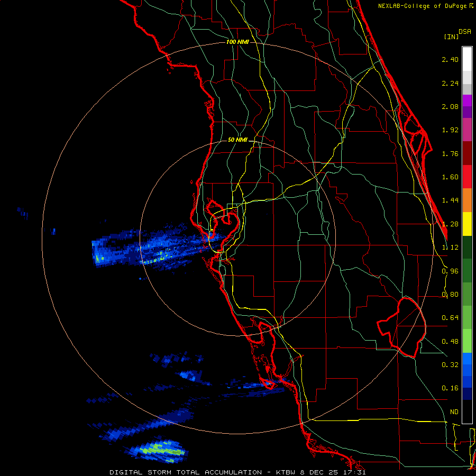Click the dark red color block in legend
This screenshot has height=476, width=476.
(467, 153)
